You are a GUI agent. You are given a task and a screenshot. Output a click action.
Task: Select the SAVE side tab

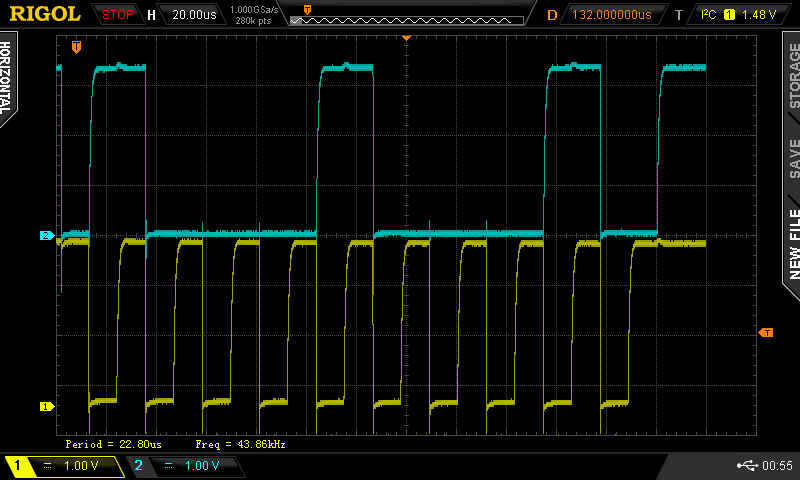coord(794,159)
